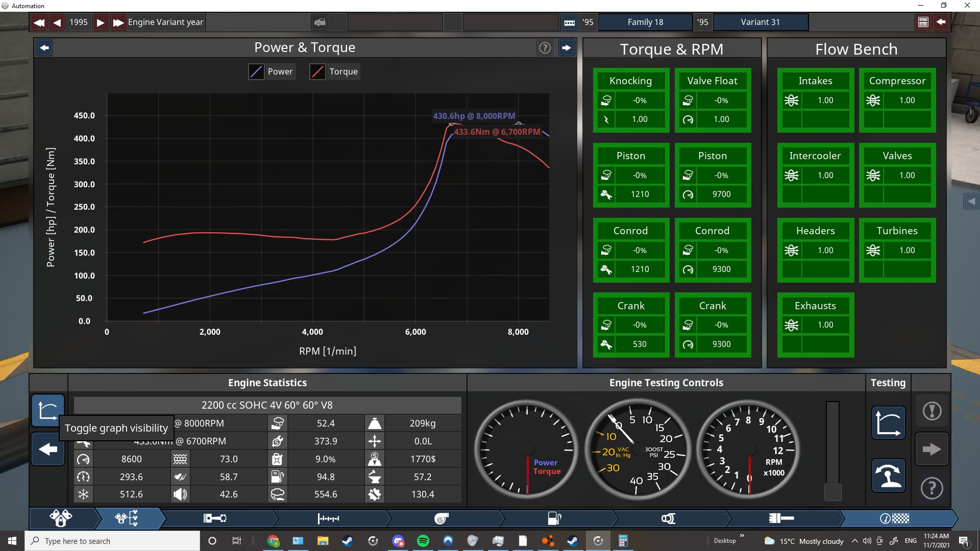Click the graph visibility toggle button
The image size is (980, 551).
[x=48, y=410]
